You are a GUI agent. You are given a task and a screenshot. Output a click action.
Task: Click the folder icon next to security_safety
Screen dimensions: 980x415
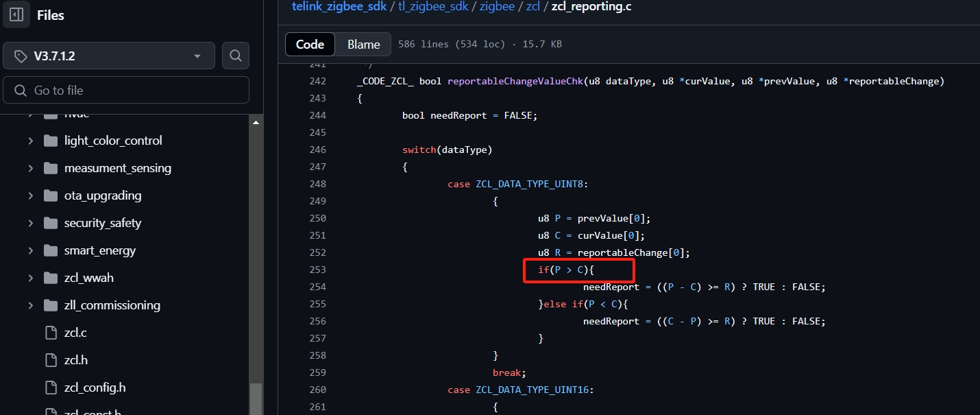coord(50,223)
